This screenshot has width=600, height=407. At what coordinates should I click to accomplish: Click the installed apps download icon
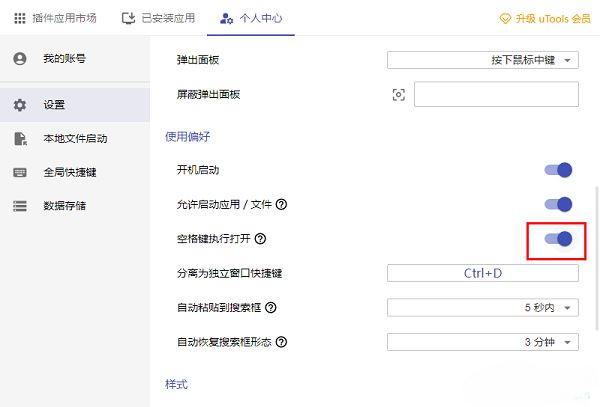(128, 18)
